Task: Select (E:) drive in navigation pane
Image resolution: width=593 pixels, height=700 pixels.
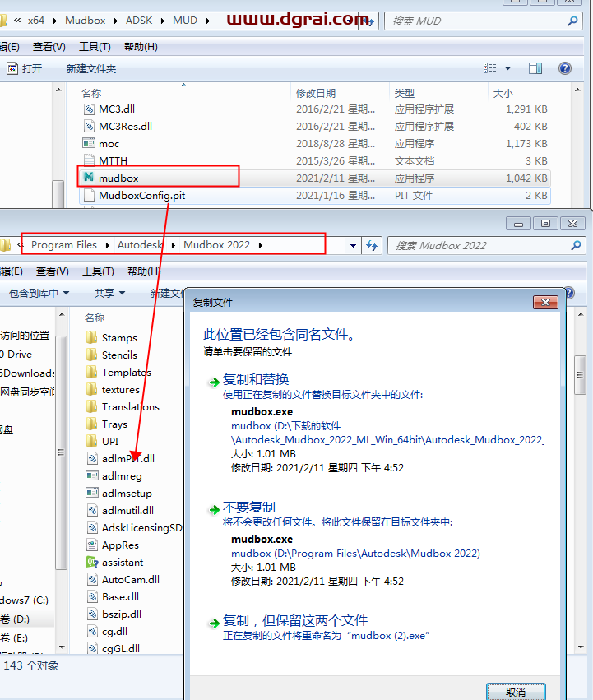Action: click(x=15, y=638)
